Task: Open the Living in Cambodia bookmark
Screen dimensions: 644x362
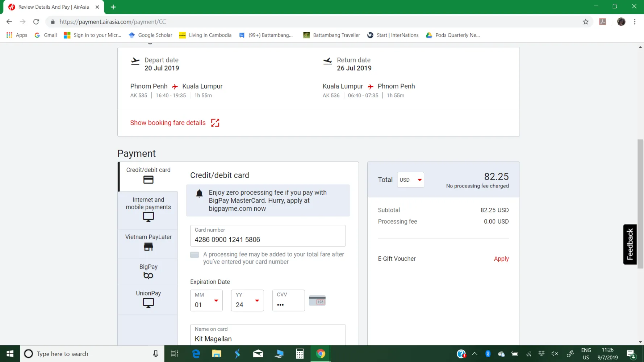Action: (x=205, y=35)
